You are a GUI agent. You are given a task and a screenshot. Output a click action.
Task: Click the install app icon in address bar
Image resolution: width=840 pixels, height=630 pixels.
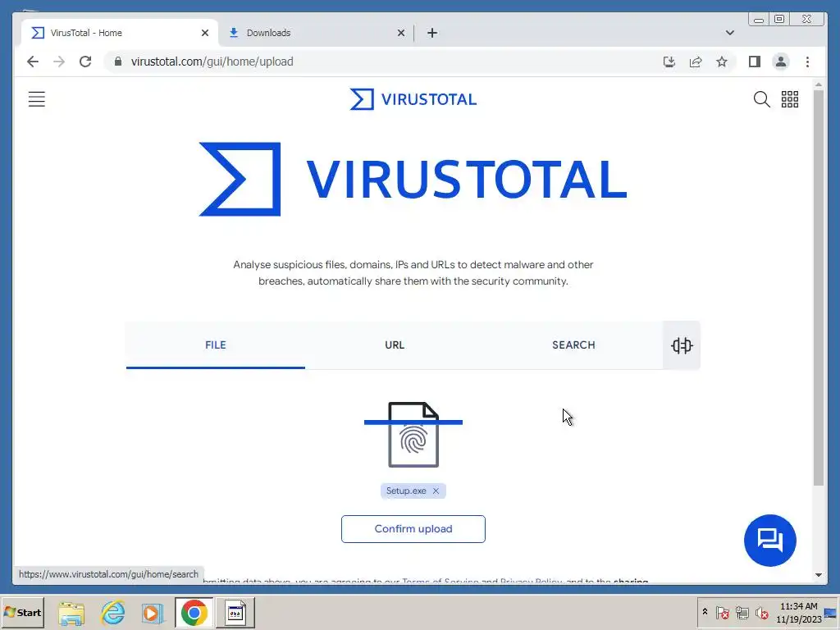[x=669, y=62]
